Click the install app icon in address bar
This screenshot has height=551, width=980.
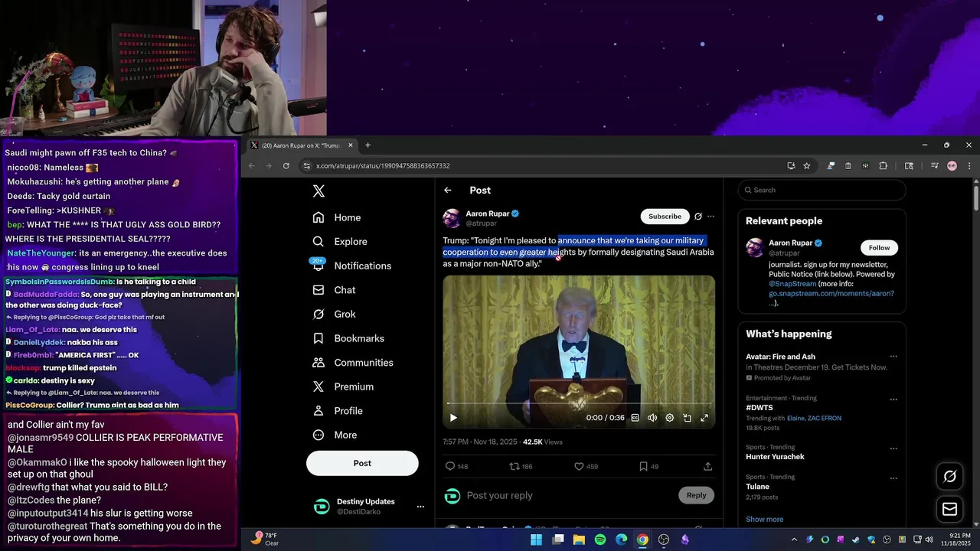click(791, 166)
